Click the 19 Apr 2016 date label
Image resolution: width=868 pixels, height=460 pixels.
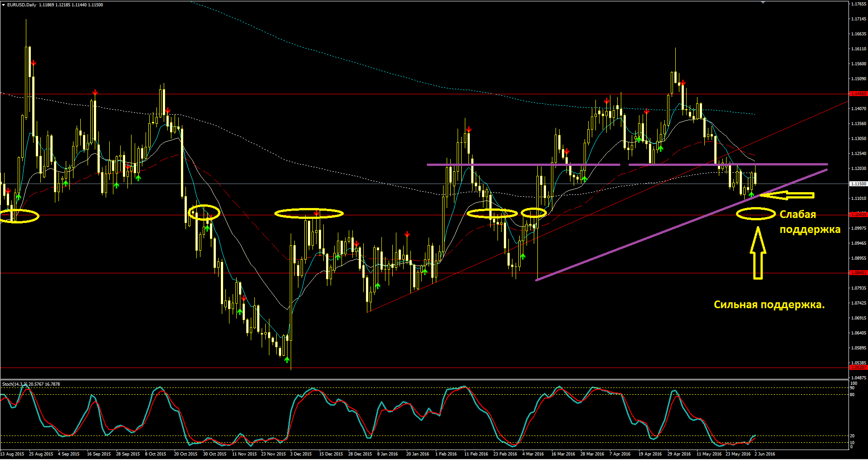pos(650,454)
